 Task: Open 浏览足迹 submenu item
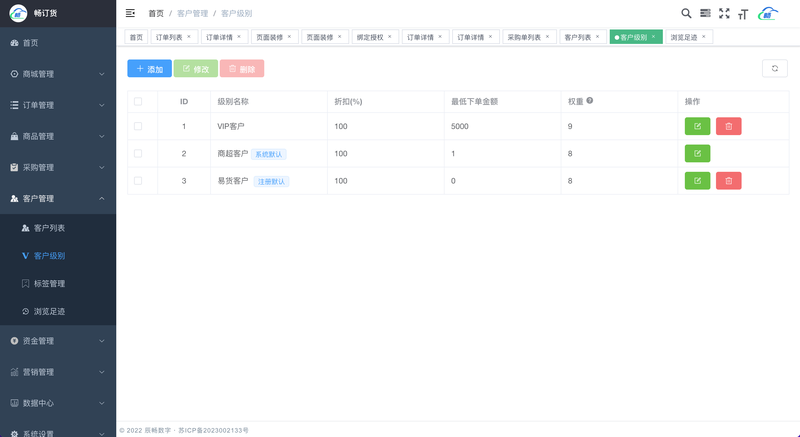click(58, 311)
